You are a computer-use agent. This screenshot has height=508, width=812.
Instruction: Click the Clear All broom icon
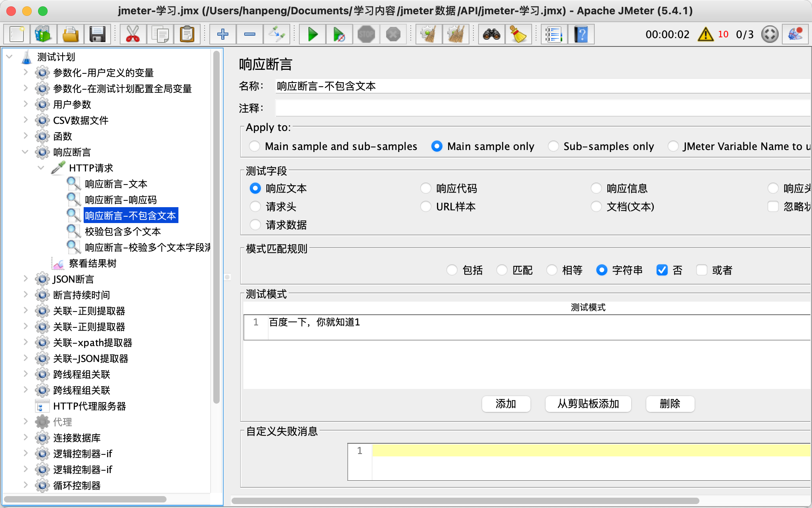coord(456,35)
